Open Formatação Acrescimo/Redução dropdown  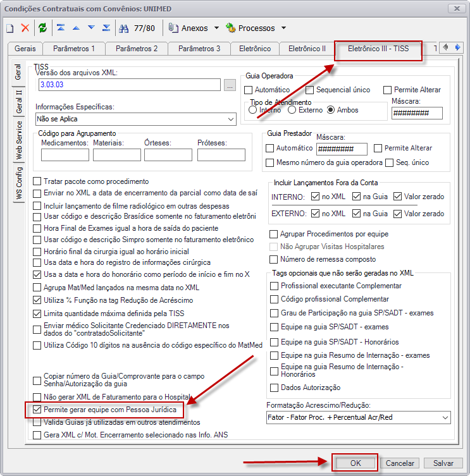(359, 417)
